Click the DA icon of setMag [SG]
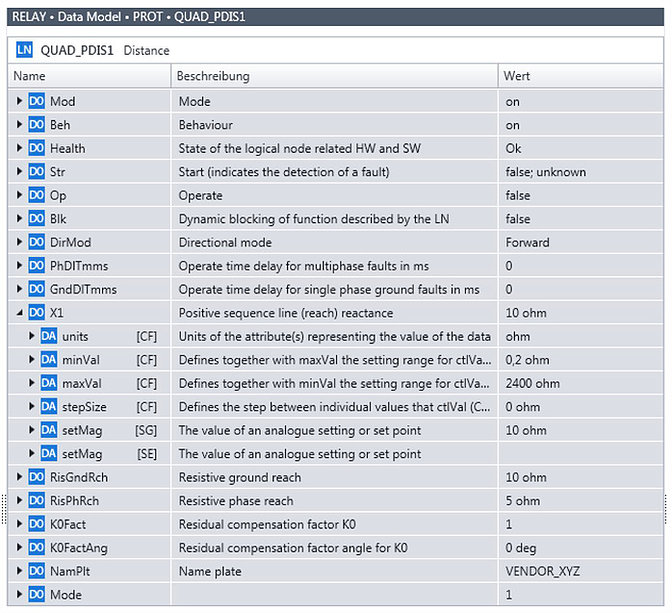672x613 pixels. click(x=49, y=430)
